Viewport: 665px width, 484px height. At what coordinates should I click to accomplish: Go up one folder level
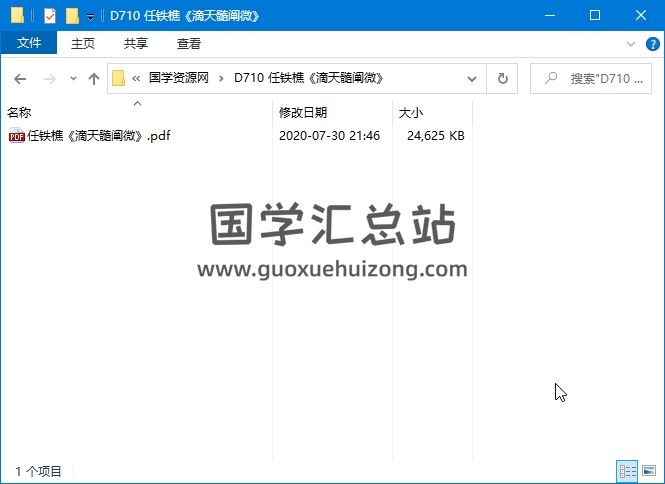[94, 78]
